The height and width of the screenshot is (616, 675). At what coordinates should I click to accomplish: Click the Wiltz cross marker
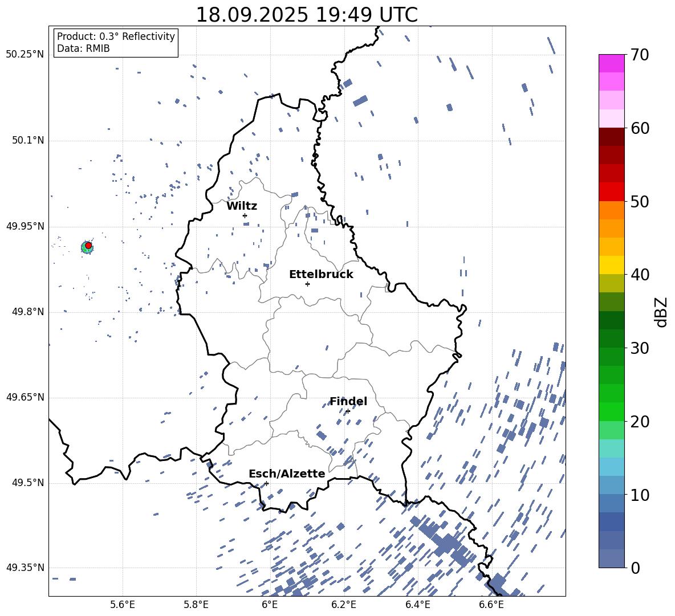[245, 215]
